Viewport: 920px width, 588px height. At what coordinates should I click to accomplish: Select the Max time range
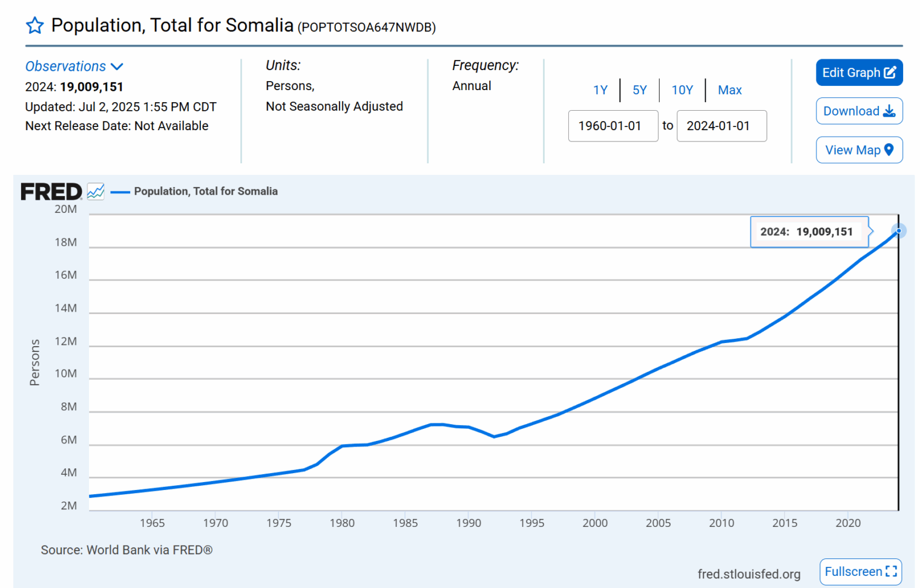click(730, 90)
